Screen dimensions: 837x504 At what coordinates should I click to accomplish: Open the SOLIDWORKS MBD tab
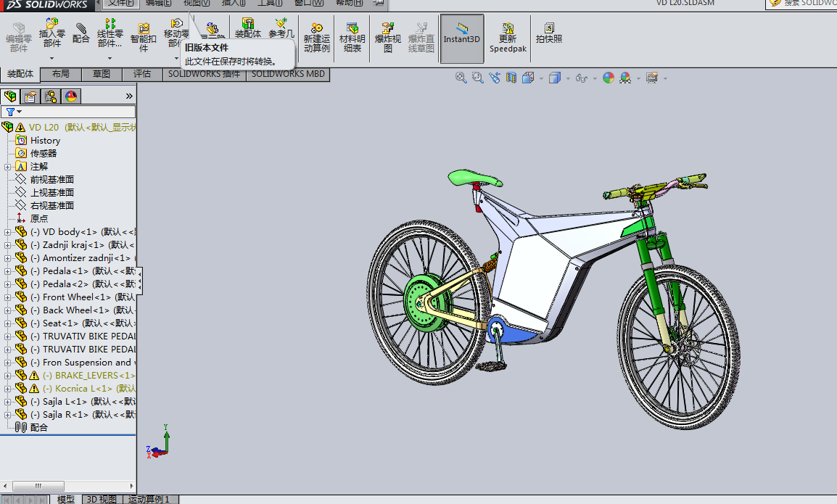pos(288,74)
